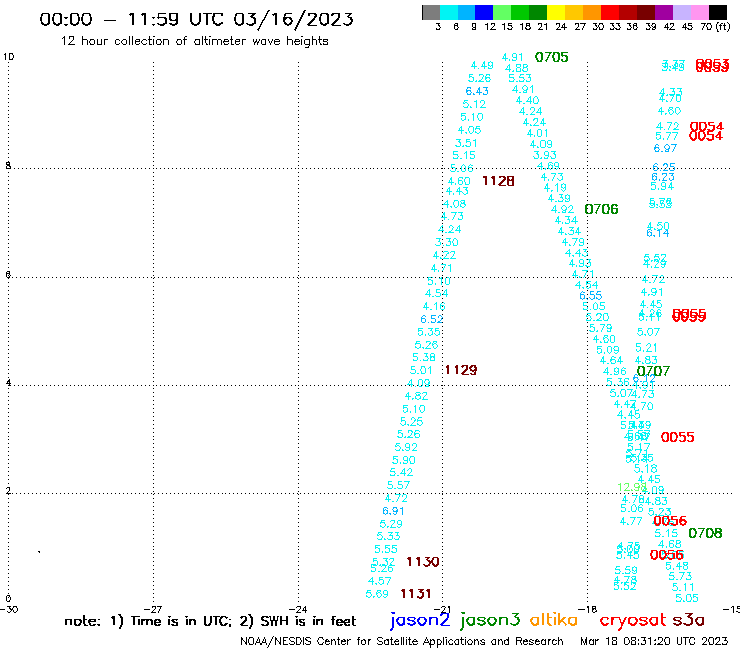Click the pure blue 12 ft color swatch
The width and height of the screenshot is (740, 650).
[x=484, y=12]
